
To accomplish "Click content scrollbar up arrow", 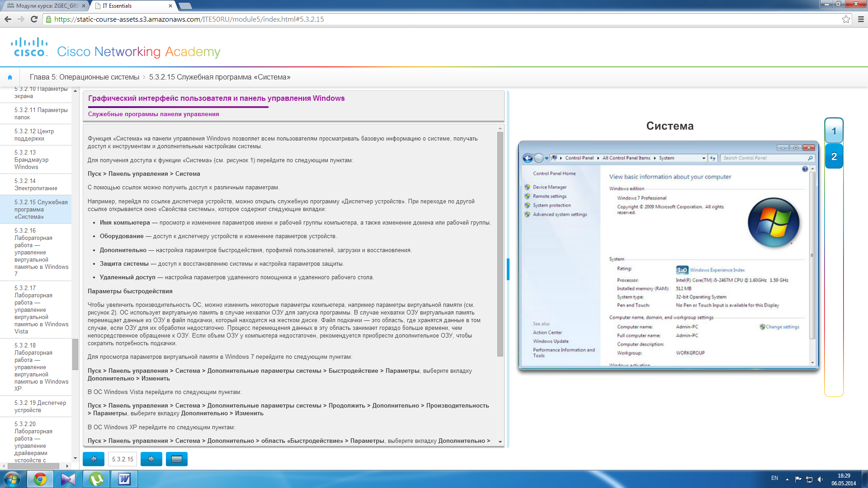I will click(x=500, y=128).
